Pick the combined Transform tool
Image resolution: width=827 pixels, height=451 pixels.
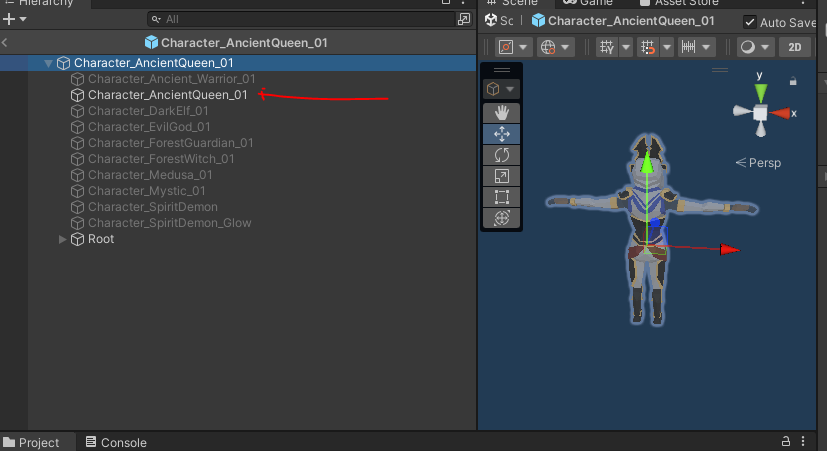tap(502, 218)
